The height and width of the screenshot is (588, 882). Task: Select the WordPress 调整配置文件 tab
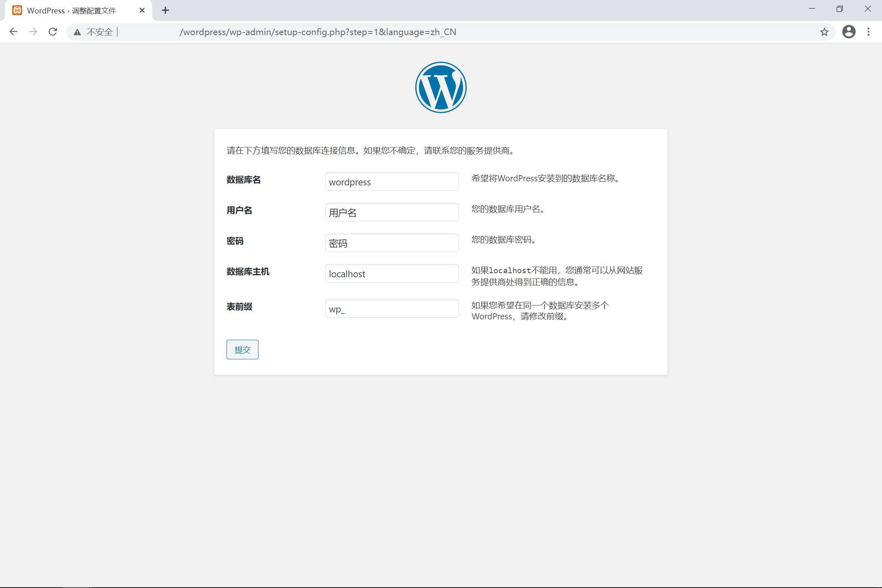78,11
